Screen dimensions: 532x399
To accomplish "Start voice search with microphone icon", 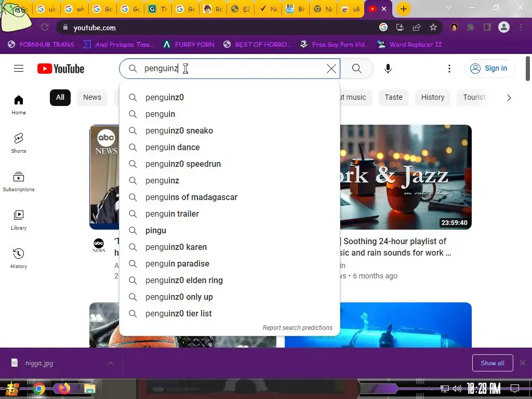I will (388, 69).
